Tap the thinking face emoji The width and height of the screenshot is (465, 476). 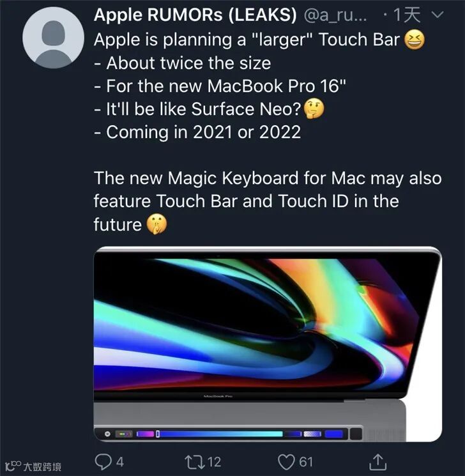314,109
